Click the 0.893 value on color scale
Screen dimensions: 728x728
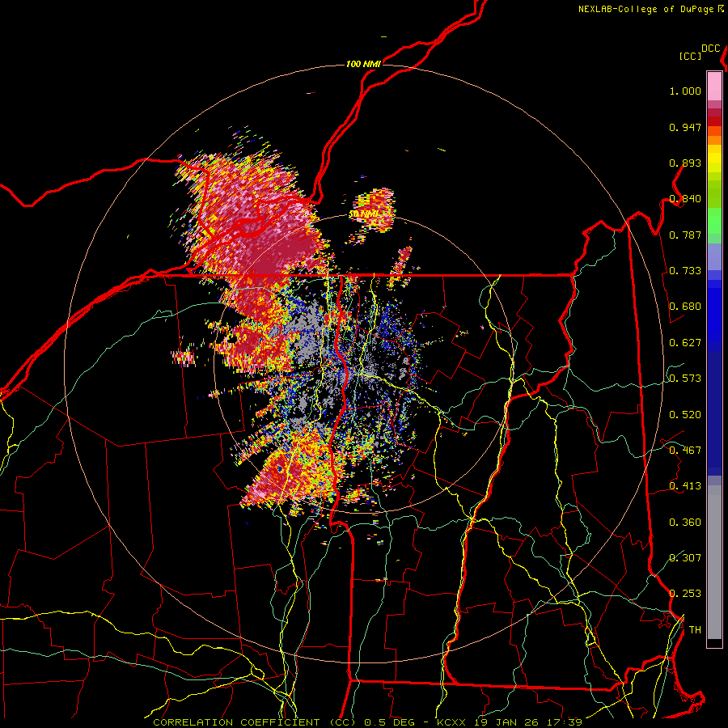(x=685, y=163)
